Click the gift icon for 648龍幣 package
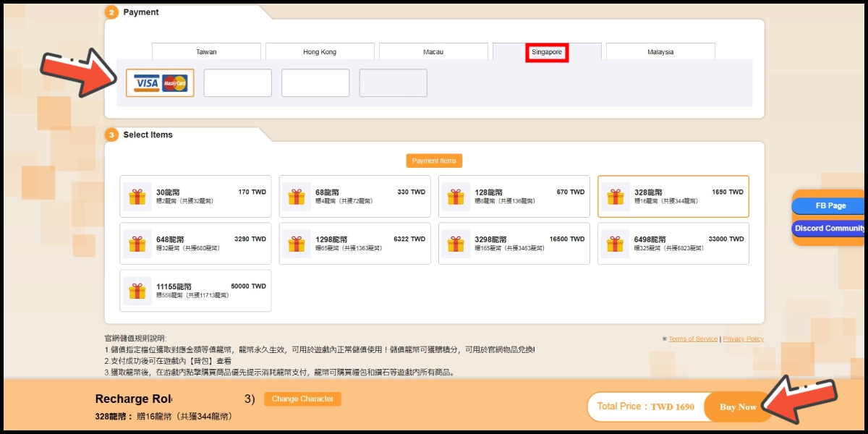868x434 pixels. [137, 244]
